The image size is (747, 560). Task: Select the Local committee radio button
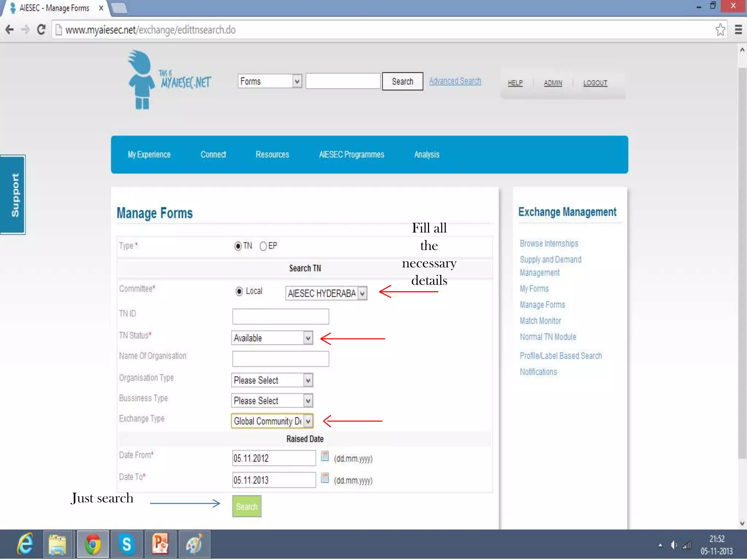[239, 291]
